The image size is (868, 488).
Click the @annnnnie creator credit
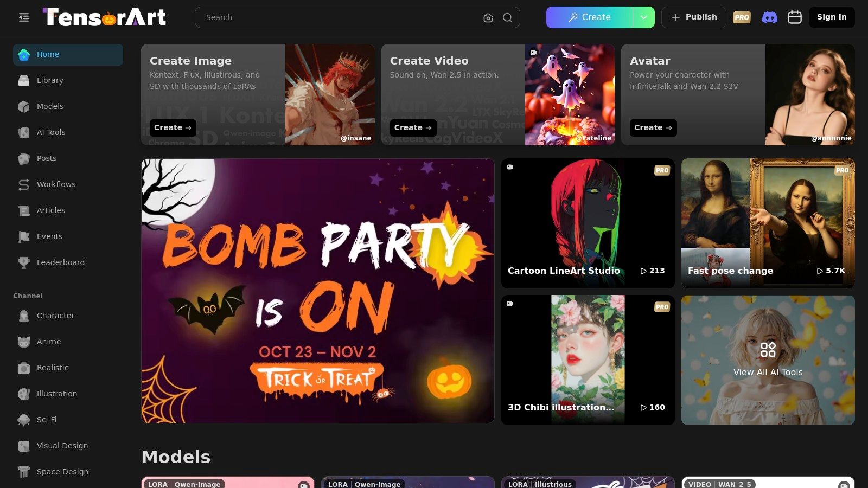(831, 138)
